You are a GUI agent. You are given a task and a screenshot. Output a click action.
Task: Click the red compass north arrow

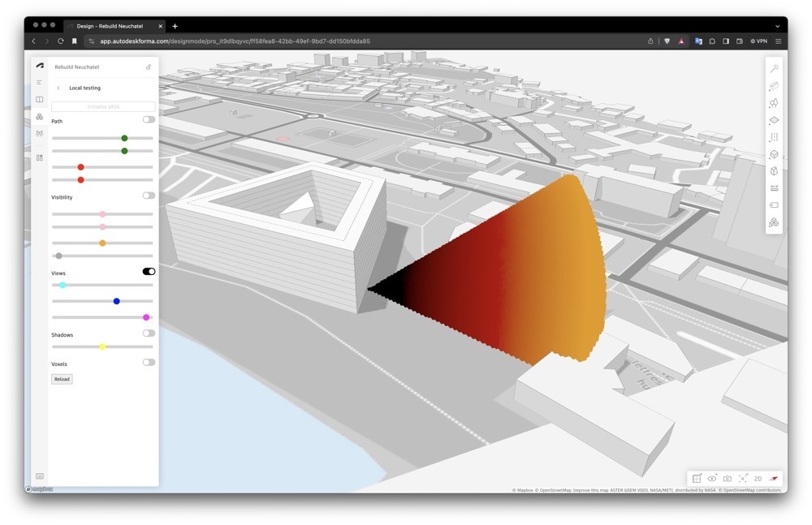tap(774, 479)
